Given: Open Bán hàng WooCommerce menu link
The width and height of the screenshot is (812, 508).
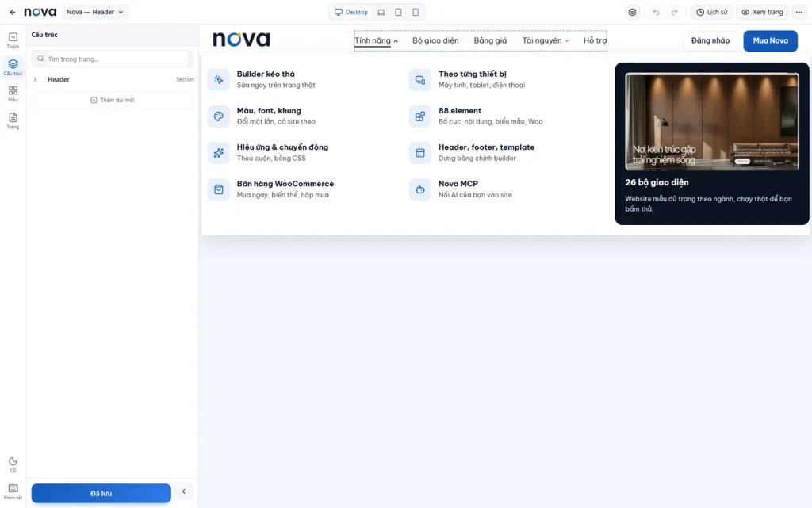Looking at the screenshot, I should (285, 184).
